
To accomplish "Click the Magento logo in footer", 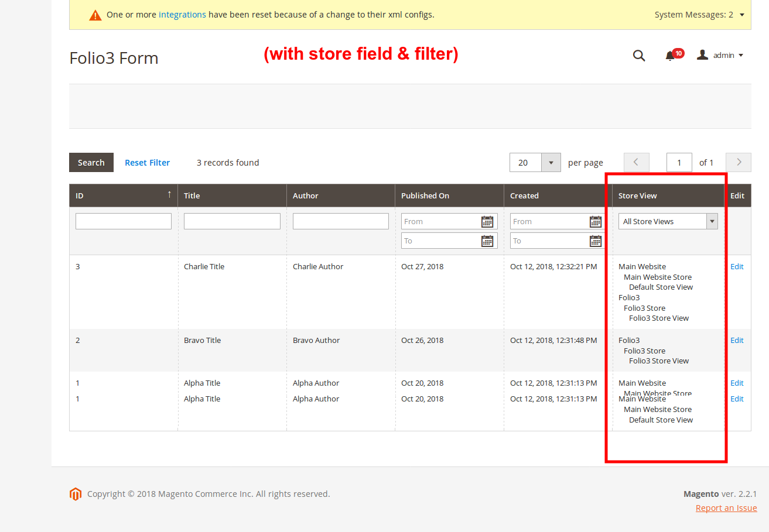I will click(76, 494).
